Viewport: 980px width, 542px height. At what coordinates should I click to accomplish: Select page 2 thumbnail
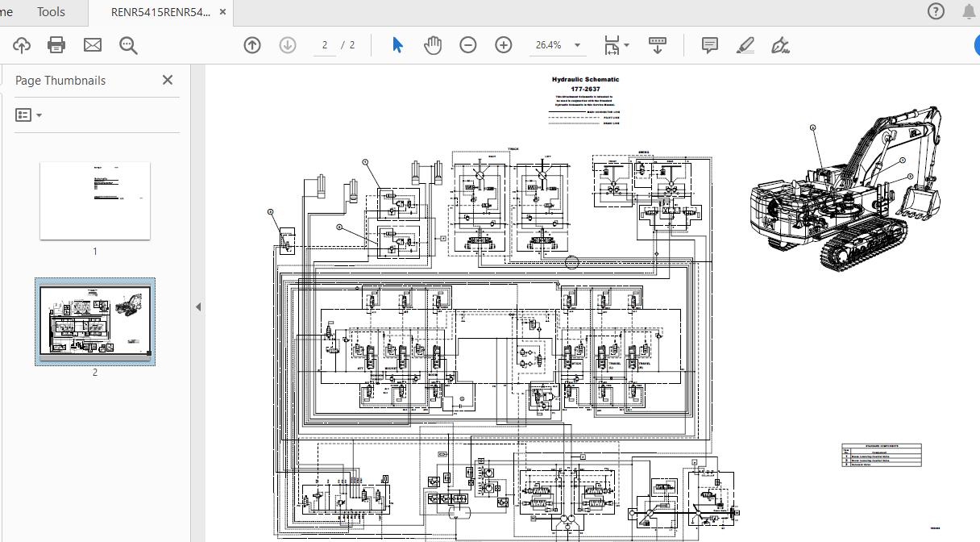coord(95,322)
